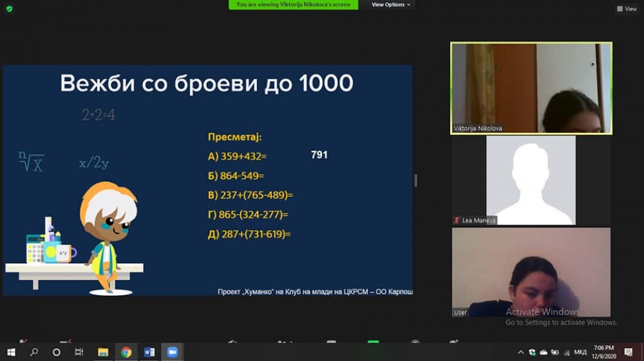This screenshot has height=361, width=644.
Task: Open the Windows Start menu
Action: (11, 352)
